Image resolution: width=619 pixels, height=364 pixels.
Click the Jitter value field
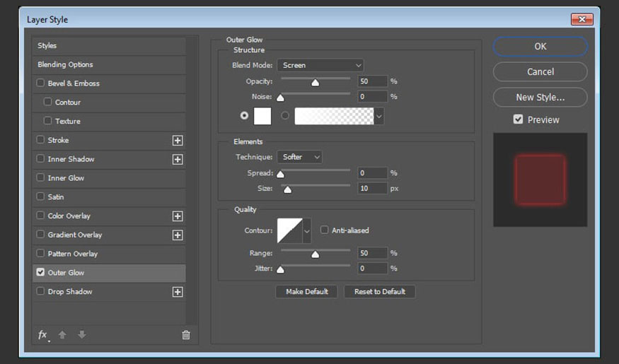point(372,269)
